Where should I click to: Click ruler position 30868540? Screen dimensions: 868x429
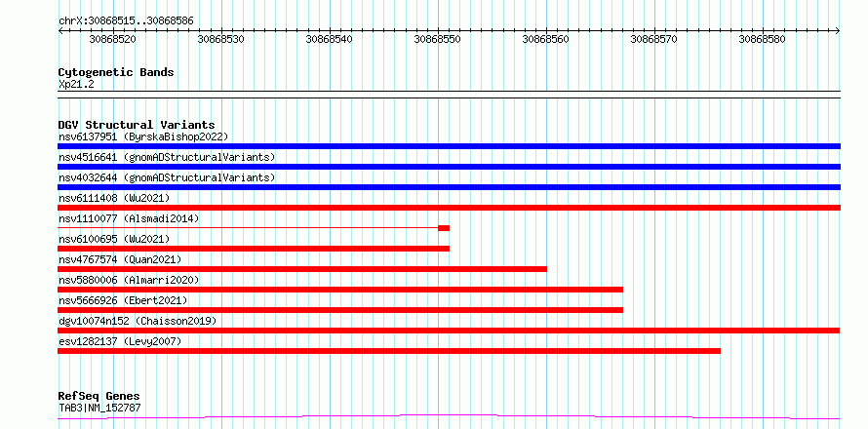(x=330, y=40)
